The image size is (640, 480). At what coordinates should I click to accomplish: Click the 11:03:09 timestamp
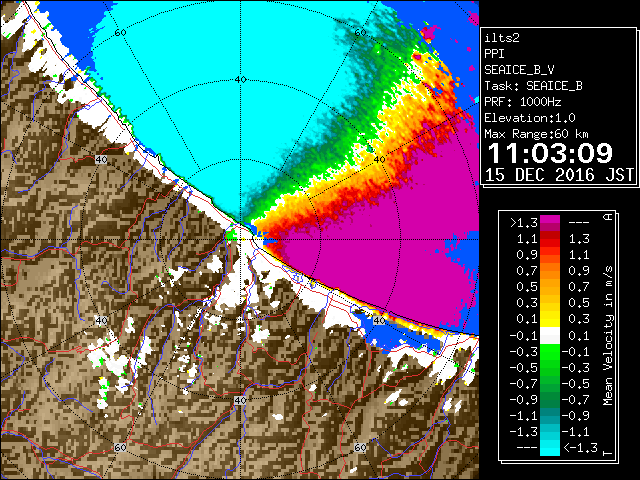click(x=550, y=153)
